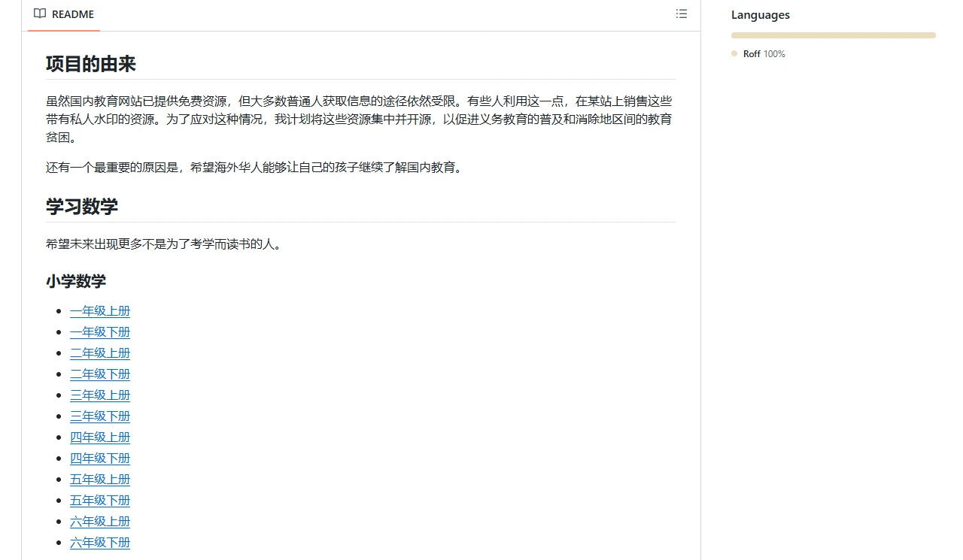
Task: Click the Roff language progress bar
Action: (x=834, y=35)
